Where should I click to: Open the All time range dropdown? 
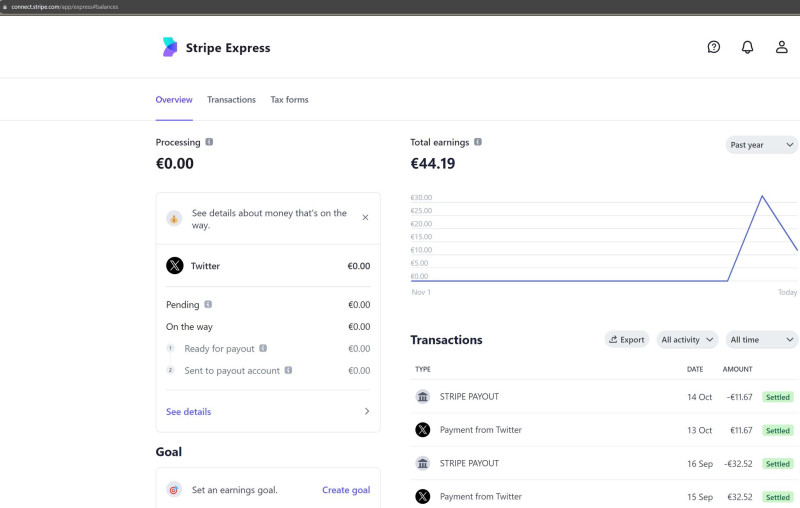pyautogui.click(x=761, y=340)
